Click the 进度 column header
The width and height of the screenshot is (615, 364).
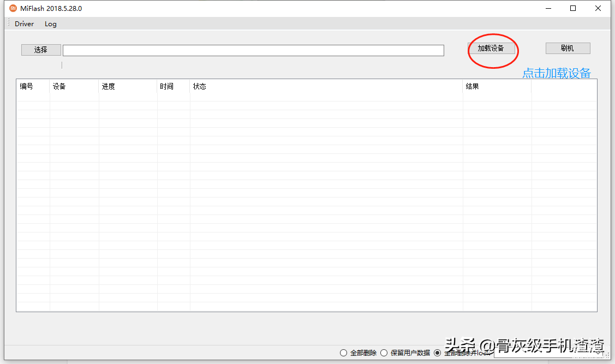128,86
